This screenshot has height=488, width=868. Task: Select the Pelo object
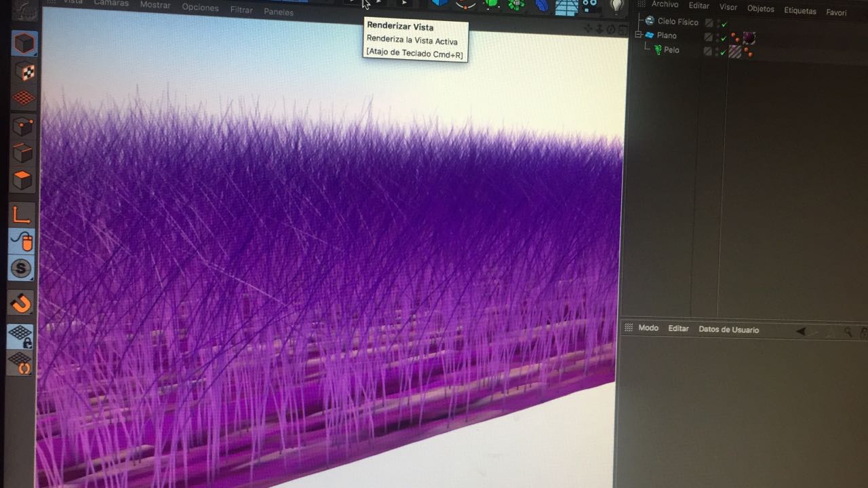click(x=671, y=50)
